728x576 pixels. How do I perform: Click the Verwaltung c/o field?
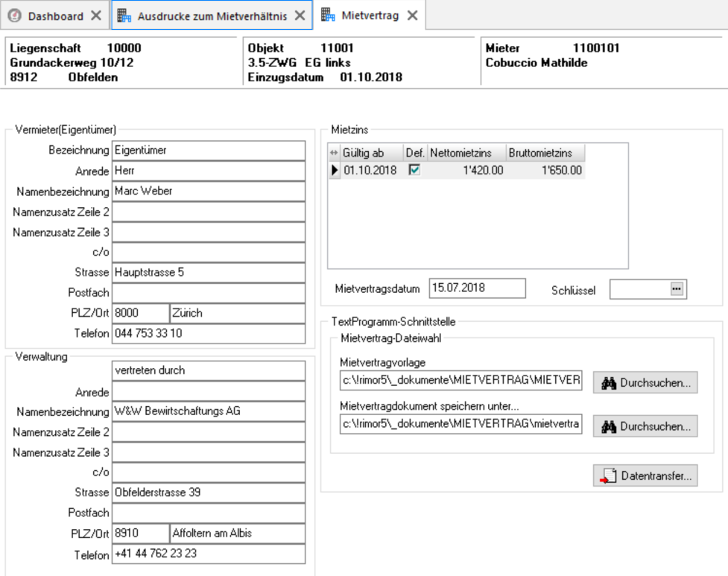click(209, 472)
